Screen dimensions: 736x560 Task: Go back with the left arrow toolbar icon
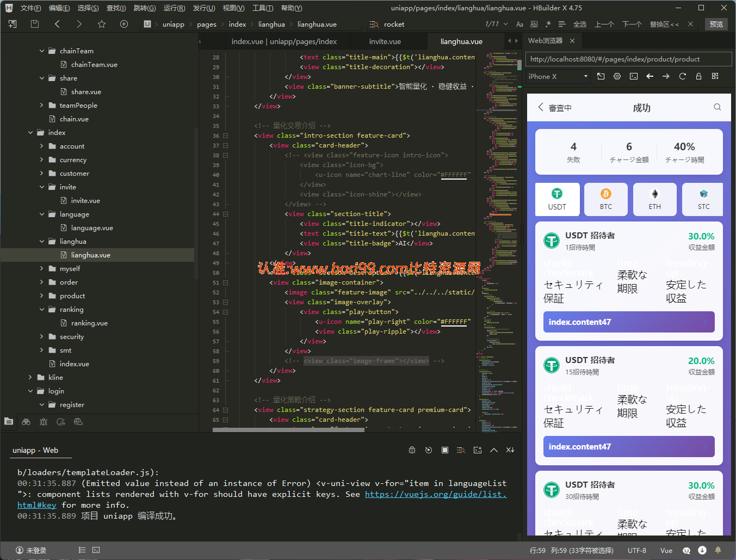point(57,24)
